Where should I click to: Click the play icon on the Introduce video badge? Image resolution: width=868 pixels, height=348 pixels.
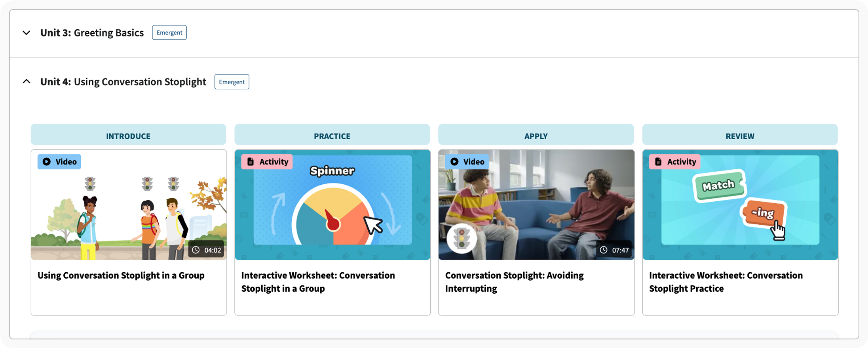[x=47, y=162]
